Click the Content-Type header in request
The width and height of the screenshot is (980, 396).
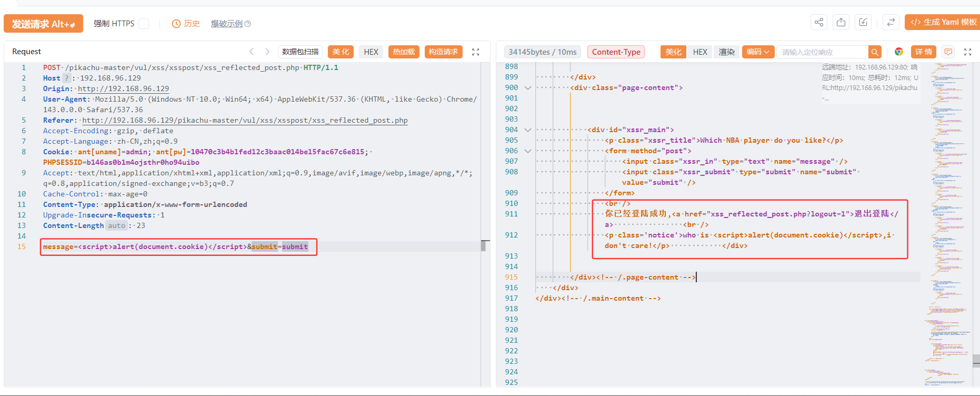145,204
